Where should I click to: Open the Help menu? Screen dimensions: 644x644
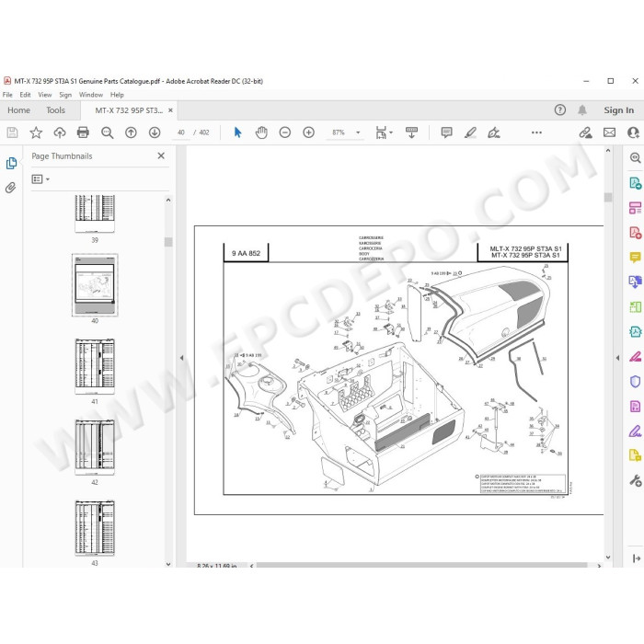[x=117, y=95]
